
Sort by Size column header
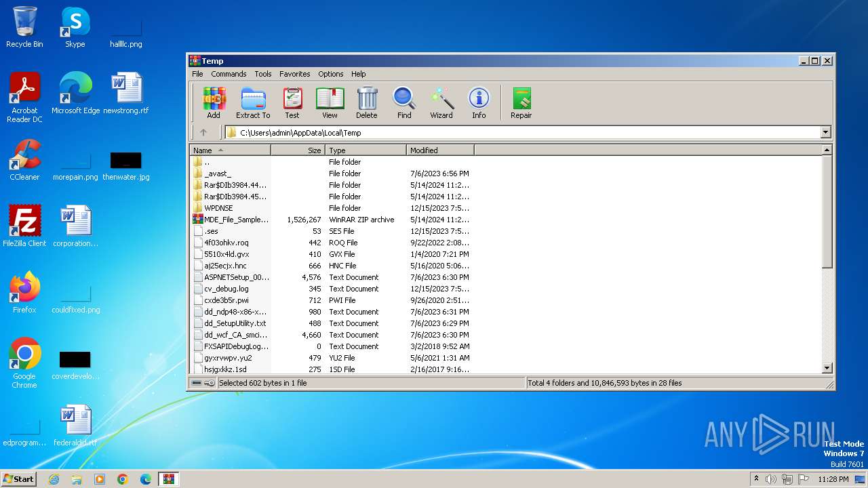click(x=298, y=150)
